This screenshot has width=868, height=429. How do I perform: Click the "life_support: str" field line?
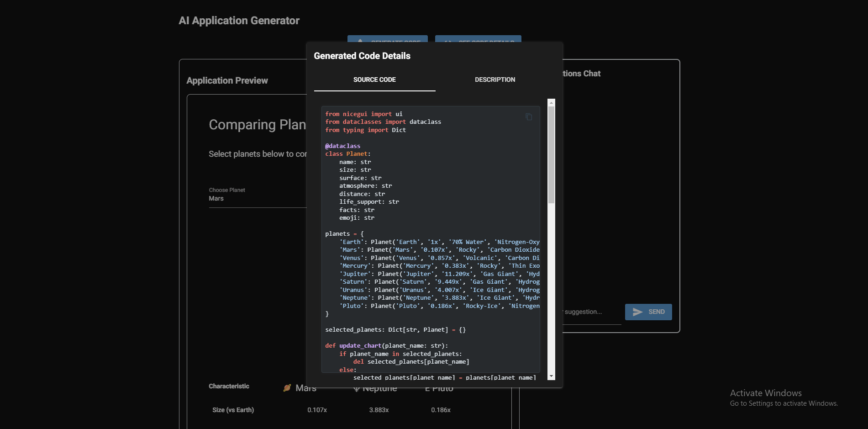tap(369, 202)
